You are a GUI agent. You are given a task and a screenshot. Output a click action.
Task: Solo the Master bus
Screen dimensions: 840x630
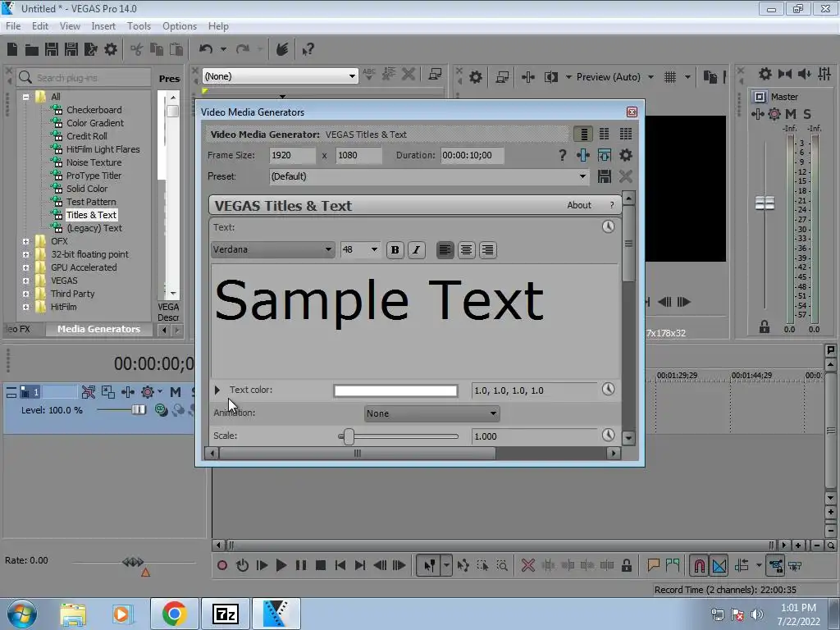(x=807, y=113)
